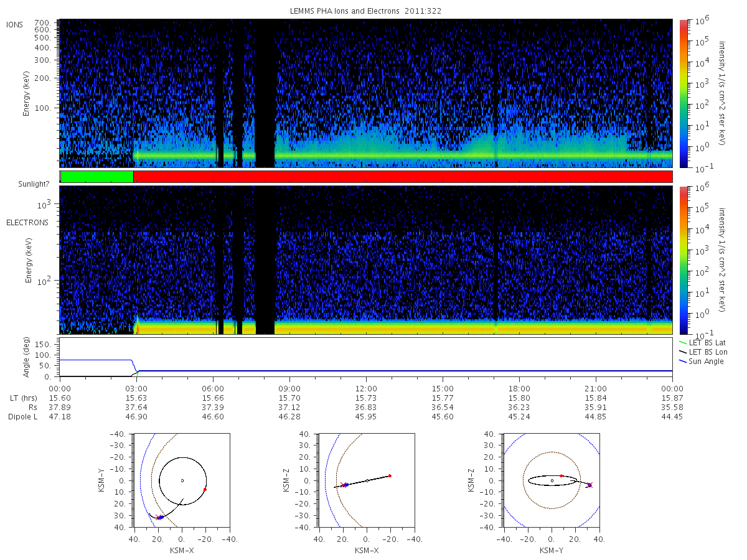Select the Dipole L value 47.18
This screenshot has width=747, height=560.
point(60,417)
